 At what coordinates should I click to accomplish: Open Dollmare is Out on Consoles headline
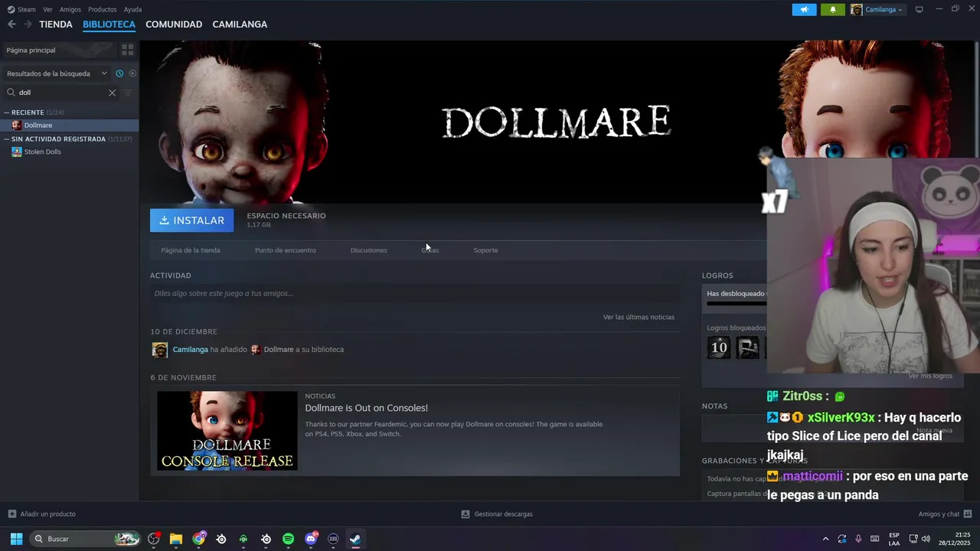tap(367, 408)
